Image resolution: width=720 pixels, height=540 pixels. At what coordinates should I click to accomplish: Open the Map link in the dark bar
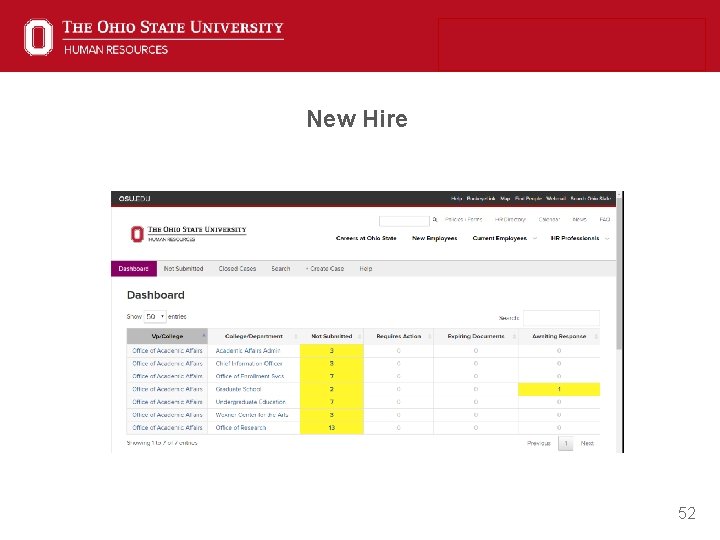pyautogui.click(x=505, y=198)
